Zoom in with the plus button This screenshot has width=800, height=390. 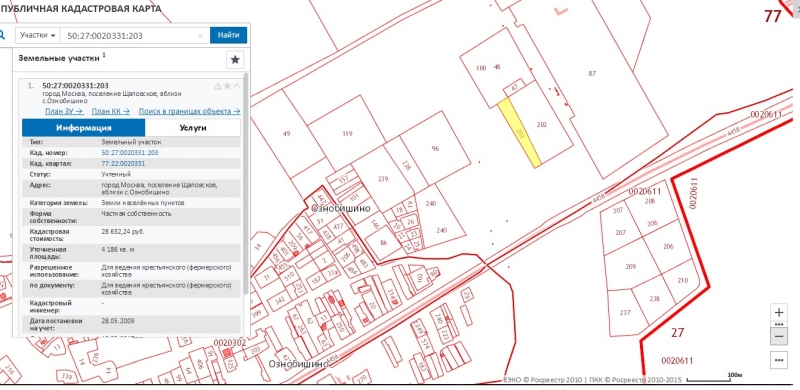click(779, 312)
